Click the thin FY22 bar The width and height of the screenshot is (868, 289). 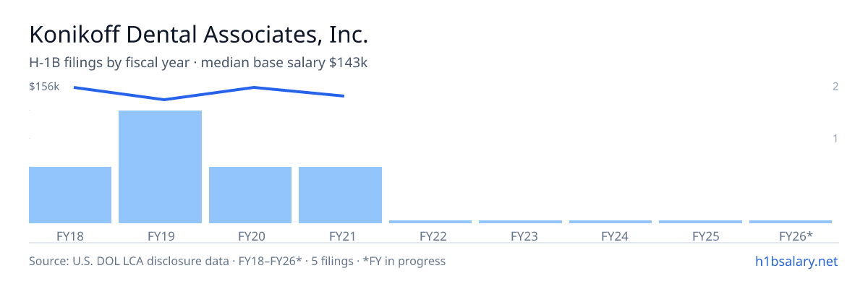(x=430, y=222)
